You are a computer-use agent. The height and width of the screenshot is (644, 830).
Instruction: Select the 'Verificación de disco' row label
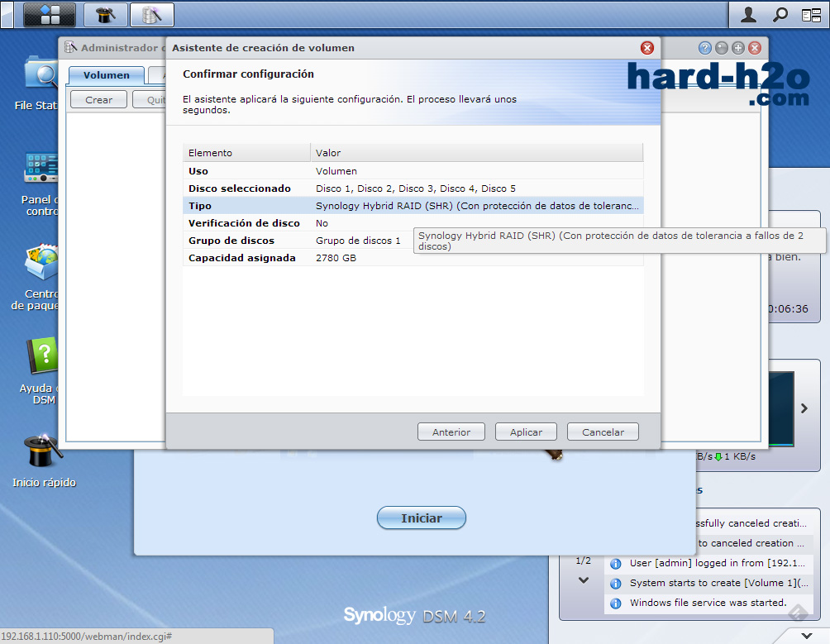(244, 223)
